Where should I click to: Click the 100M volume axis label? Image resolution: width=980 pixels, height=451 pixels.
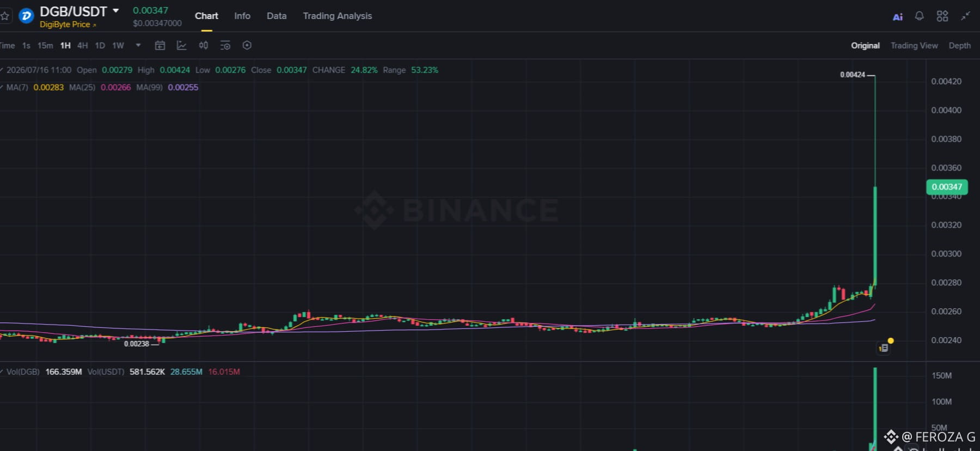[942, 402]
